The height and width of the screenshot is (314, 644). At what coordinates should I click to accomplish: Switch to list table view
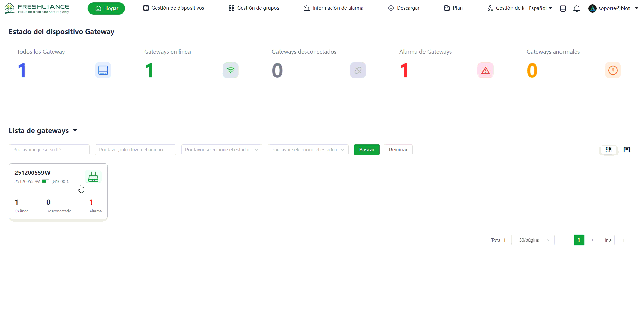pyautogui.click(x=626, y=150)
